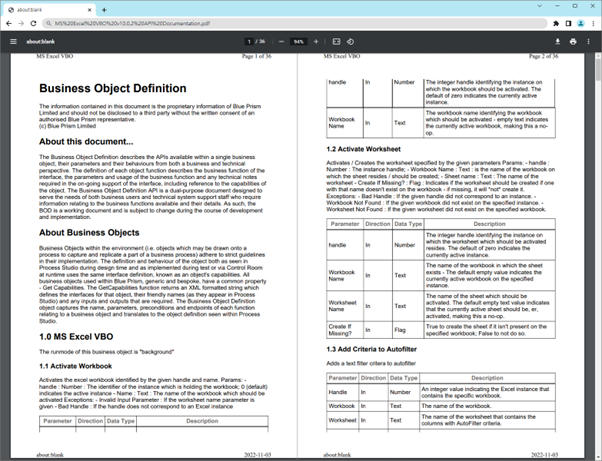Click the Create If Missing? table cell
Image resolution: width=602 pixels, height=461 pixels.
coord(345,330)
